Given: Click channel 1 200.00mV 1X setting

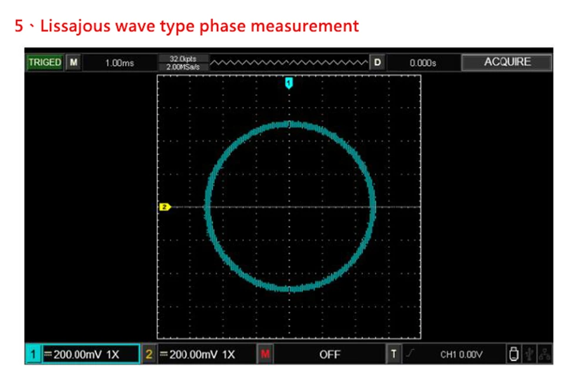Looking at the screenshot, I should click(x=91, y=354).
